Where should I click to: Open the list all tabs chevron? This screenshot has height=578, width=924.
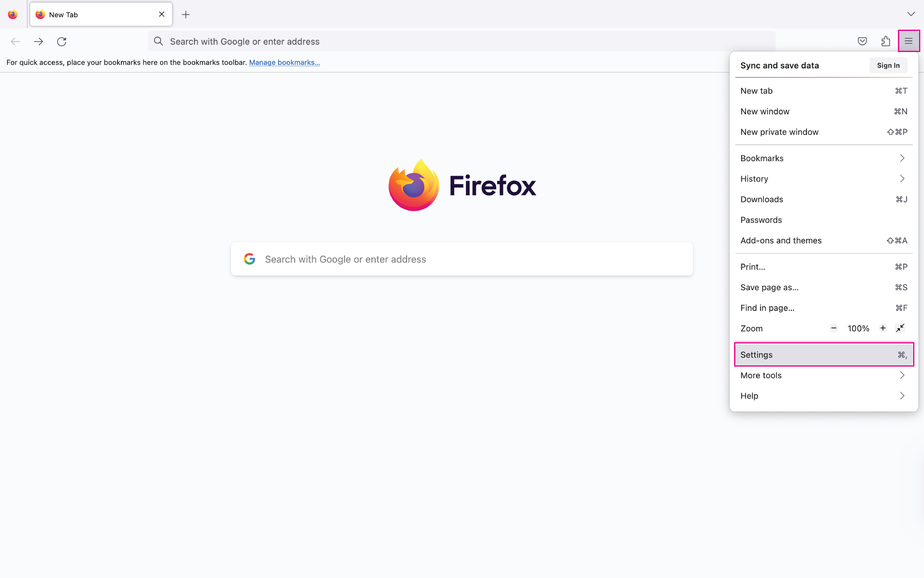tap(911, 14)
